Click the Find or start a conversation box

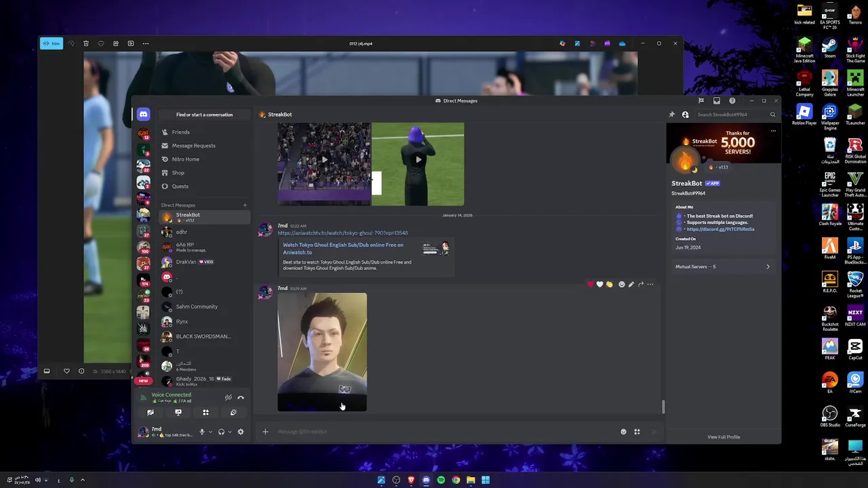click(204, 115)
